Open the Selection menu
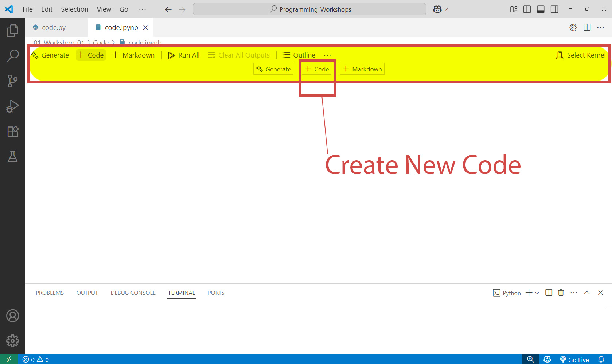The width and height of the screenshot is (612, 364). pos(75,9)
